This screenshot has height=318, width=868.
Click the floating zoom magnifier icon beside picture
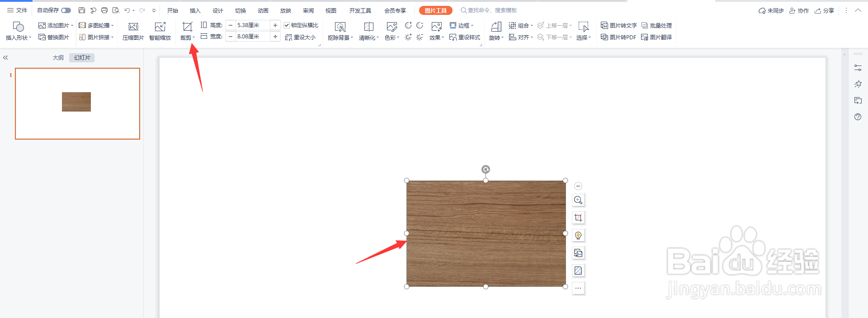[578, 200]
